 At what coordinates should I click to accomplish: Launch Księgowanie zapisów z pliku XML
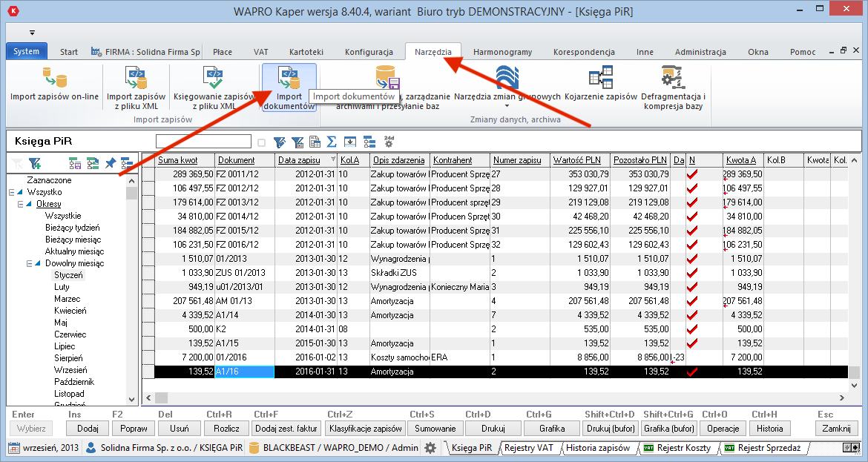[214, 85]
